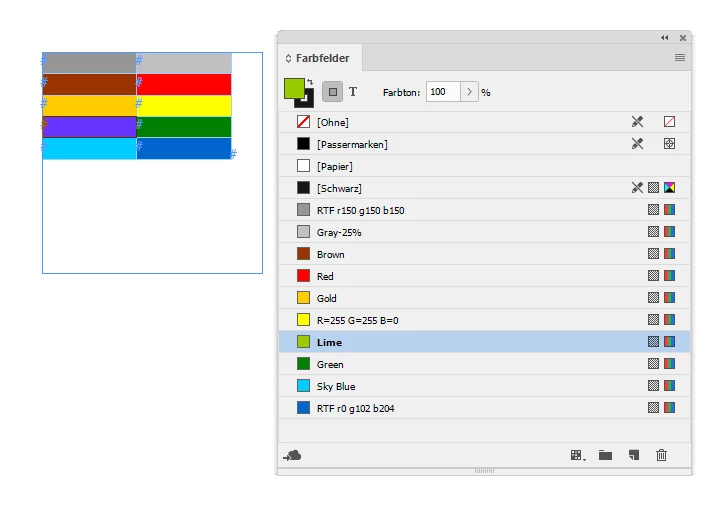Click the purple table cell on canvas
This screenshot has width=705, height=506.
(89, 127)
